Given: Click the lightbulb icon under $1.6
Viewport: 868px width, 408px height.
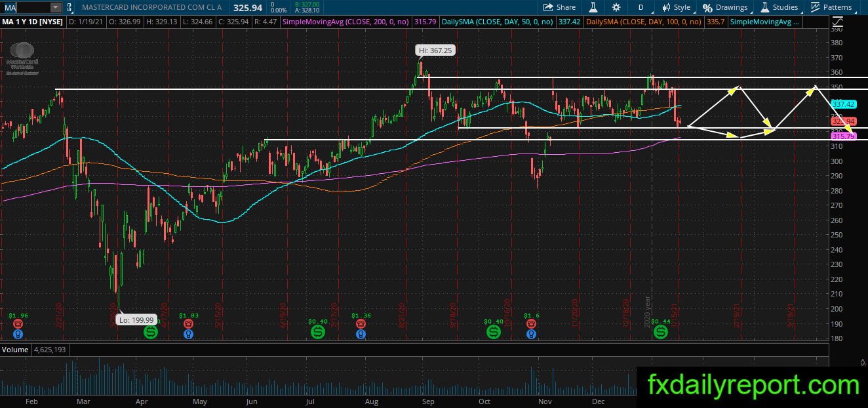Looking at the screenshot, I should click(531, 333).
